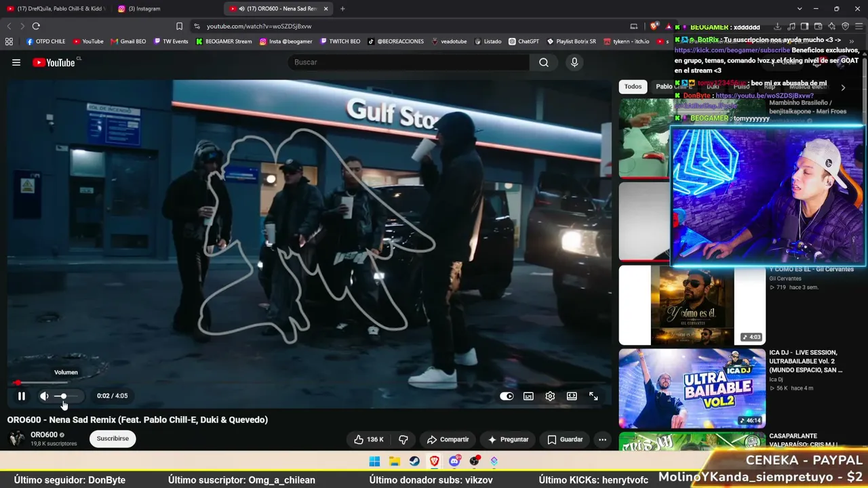868x488 pixels.
Task: Open the Brave Shields lion icon
Action: tap(654, 26)
